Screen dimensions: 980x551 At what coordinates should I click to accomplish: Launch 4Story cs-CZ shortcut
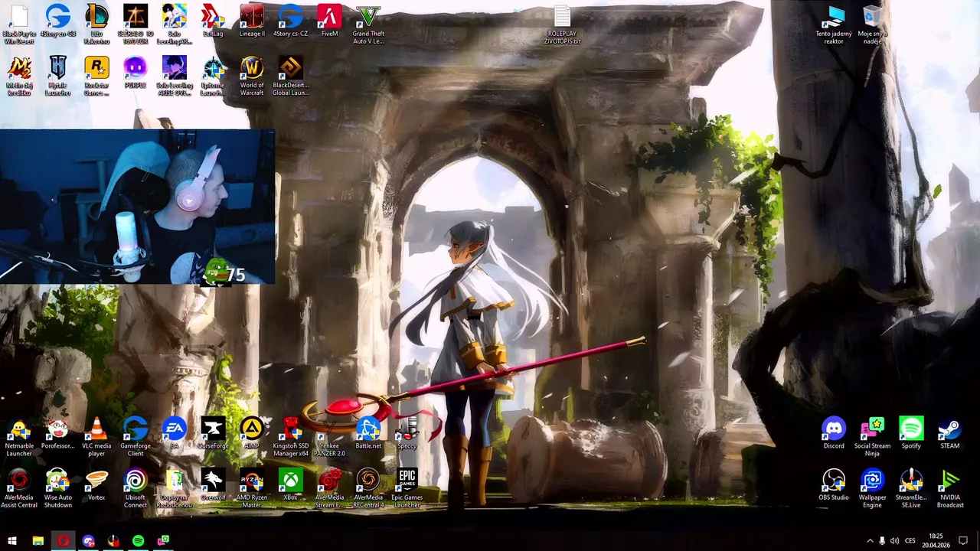(291, 21)
